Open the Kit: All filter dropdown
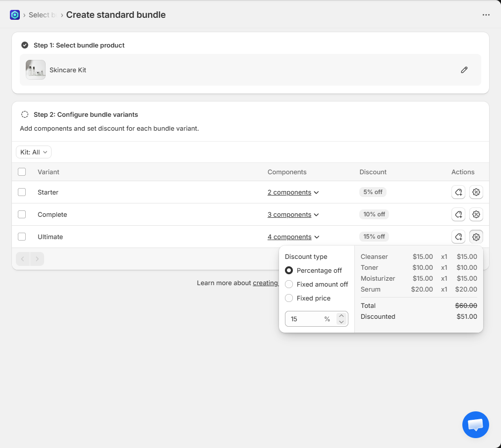The height and width of the screenshot is (448, 501). 34,152
